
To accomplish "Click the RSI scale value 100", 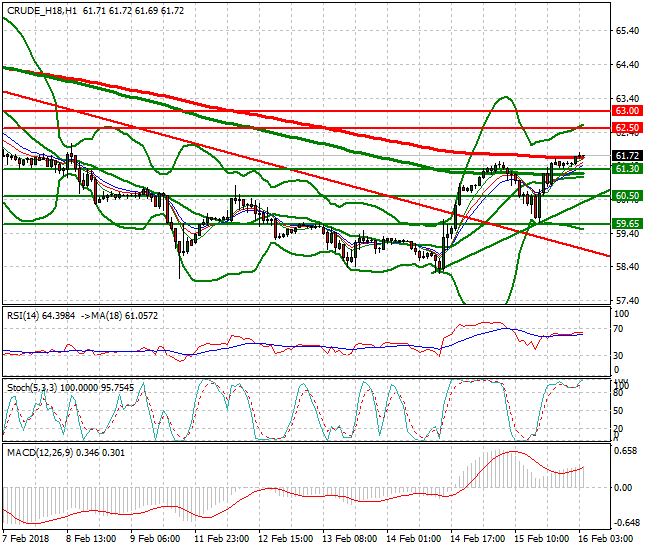I will (621, 314).
